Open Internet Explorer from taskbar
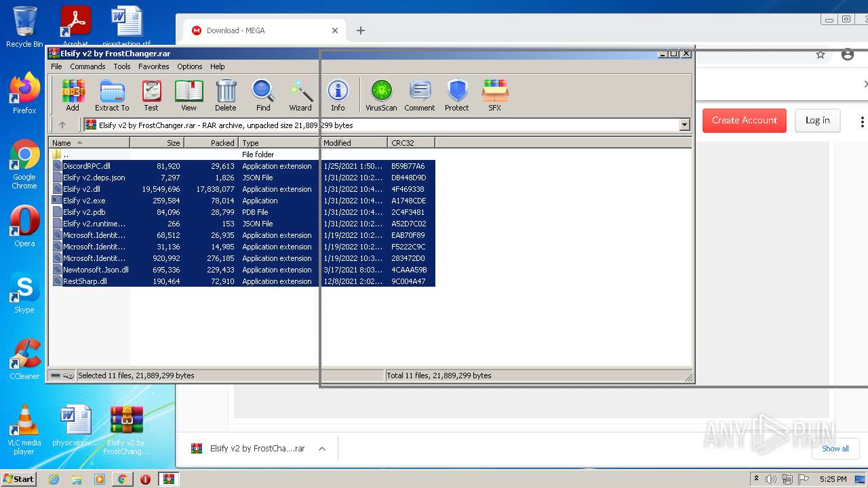 [54, 479]
